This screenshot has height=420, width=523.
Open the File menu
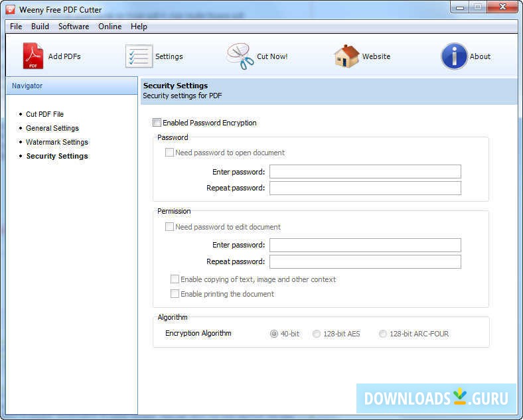pos(16,27)
